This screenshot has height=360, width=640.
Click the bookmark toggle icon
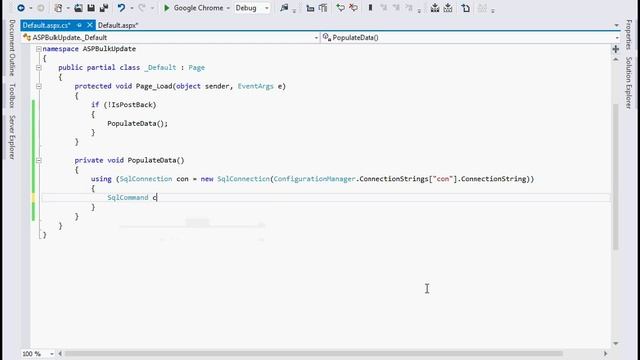click(371, 8)
